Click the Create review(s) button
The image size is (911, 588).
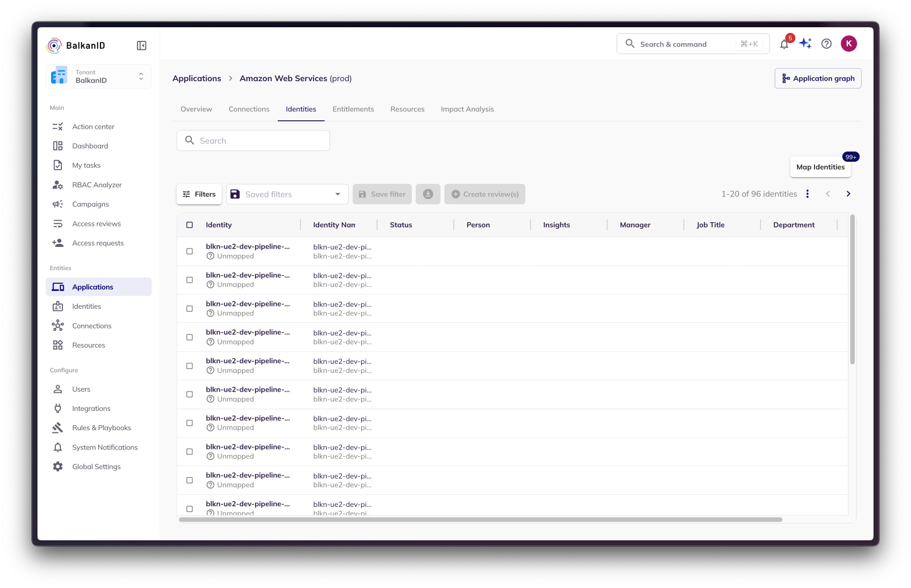(485, 194)
